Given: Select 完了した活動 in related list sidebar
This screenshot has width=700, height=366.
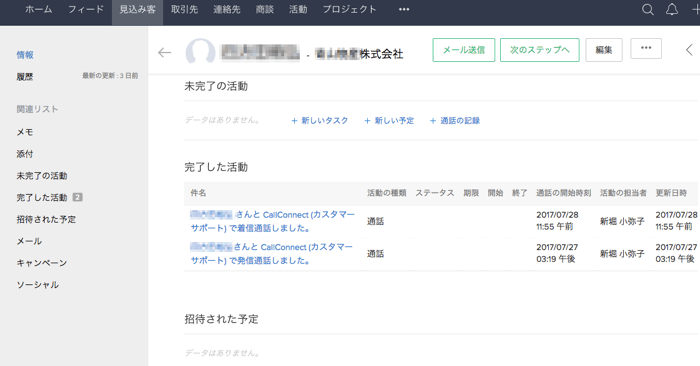Looking at the screenshot, I should [42, 197].
